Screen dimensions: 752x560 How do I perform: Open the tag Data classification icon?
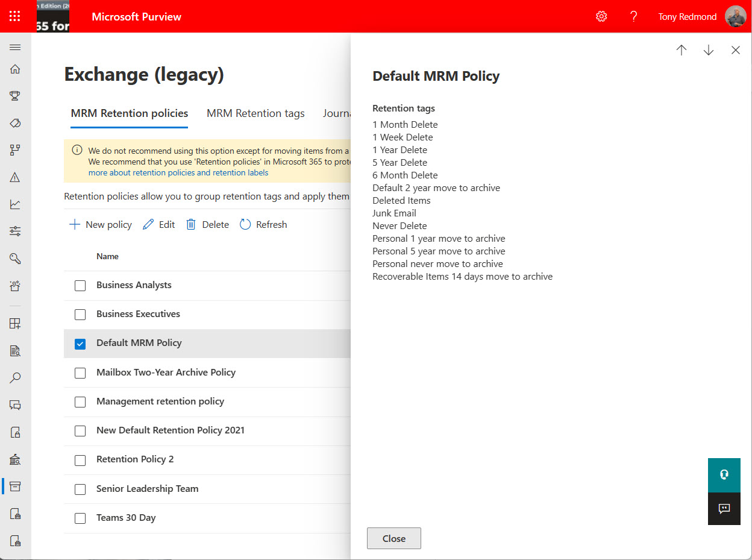[15, 123]
